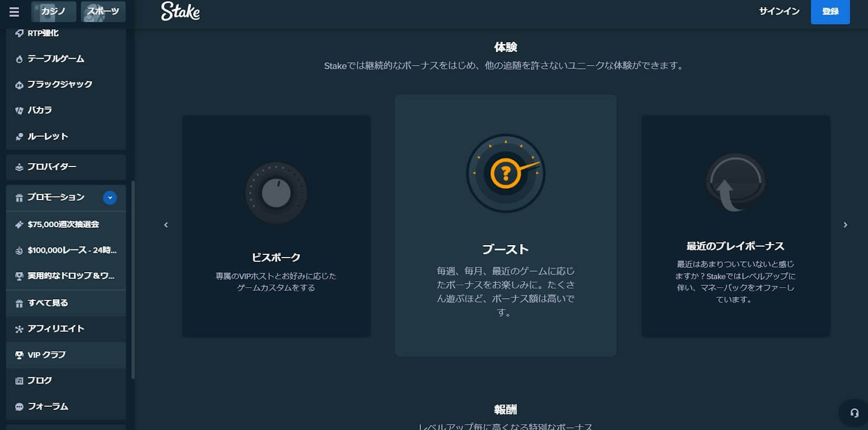
Task: Click the ルーレット icon
Action: coord(19,137)
